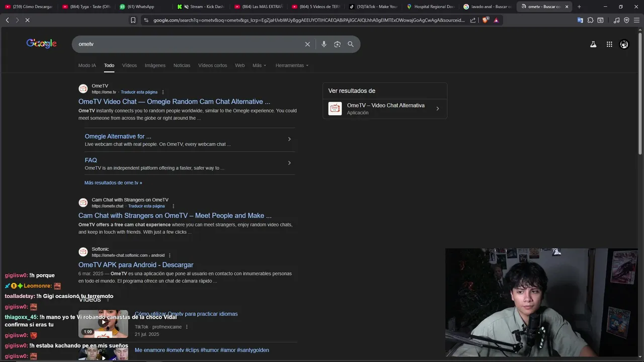Bookmark this page using the bookmark icon
The height and width of the screenshot is (362, 644).
pos(133,20)
